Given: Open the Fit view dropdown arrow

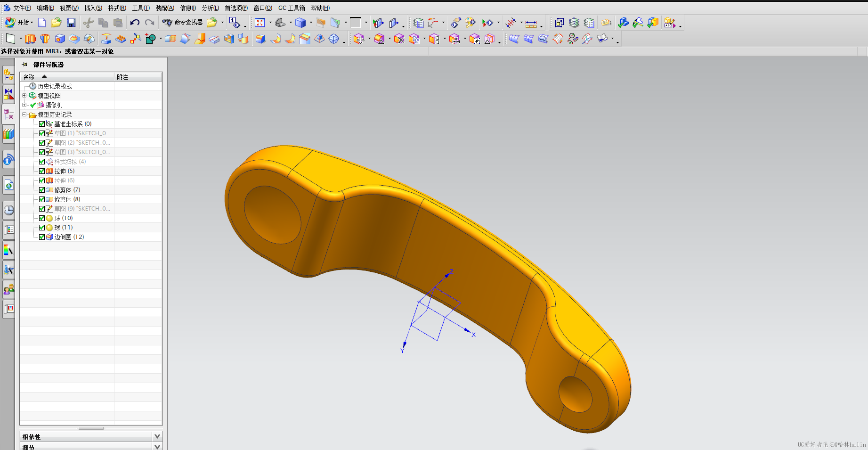Looking at the screenshot, I should click(x=270, y=23).
